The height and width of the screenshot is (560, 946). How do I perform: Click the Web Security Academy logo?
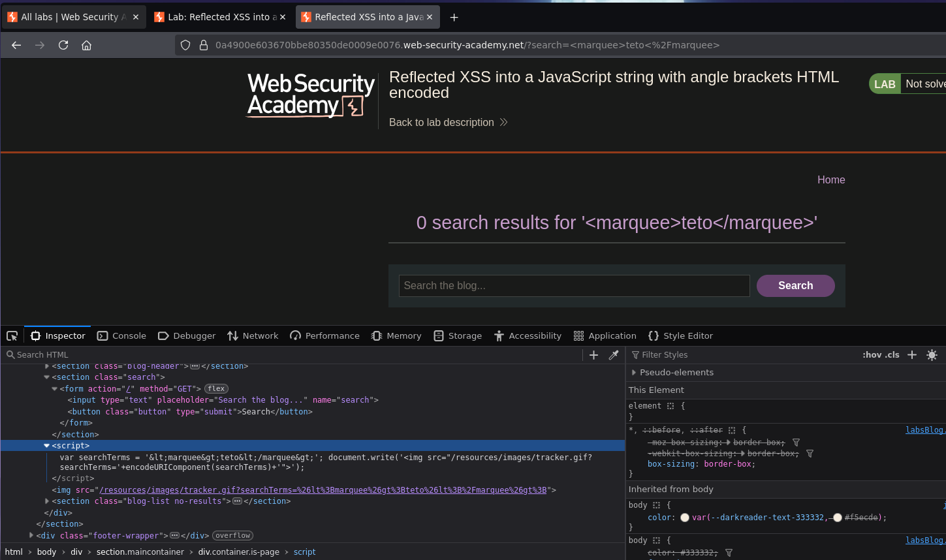311,95
